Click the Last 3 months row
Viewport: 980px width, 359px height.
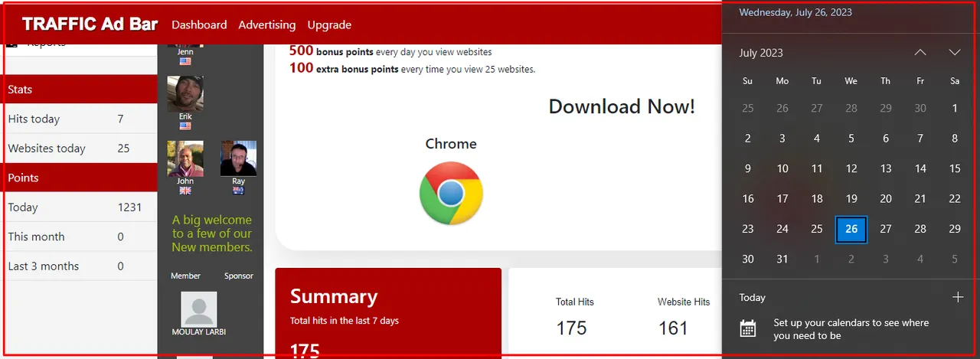click(79, 266)
